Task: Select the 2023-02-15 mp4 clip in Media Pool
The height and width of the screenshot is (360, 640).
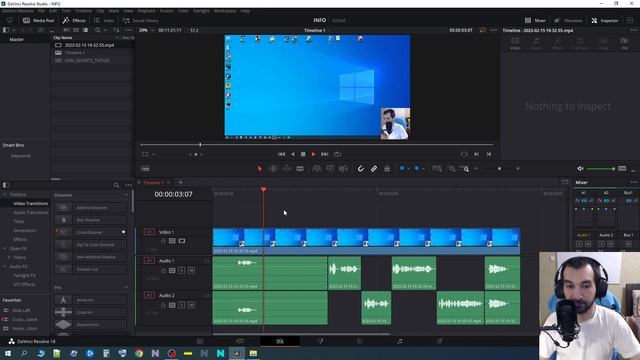Action: 89,45
